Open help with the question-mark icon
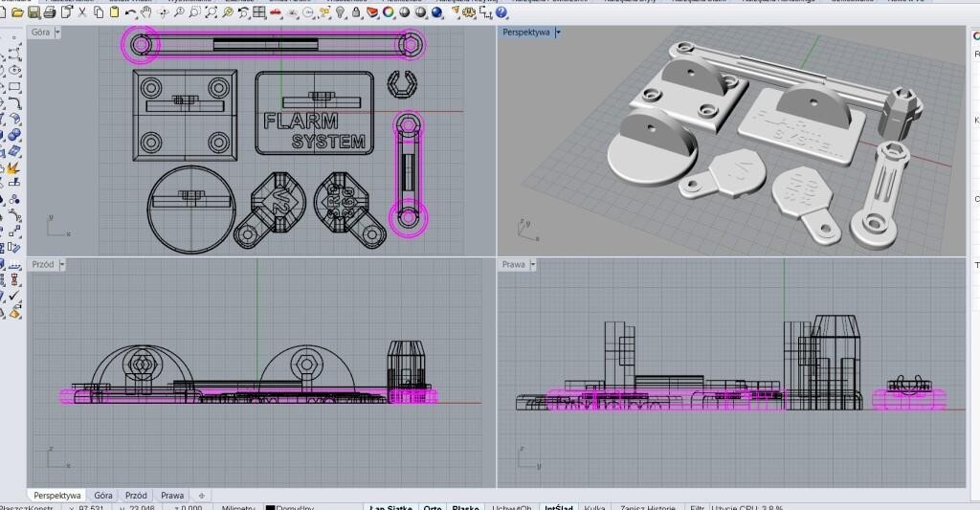This screenshot has width=980, height=510. pyautogui.click(x=501, y=11)
